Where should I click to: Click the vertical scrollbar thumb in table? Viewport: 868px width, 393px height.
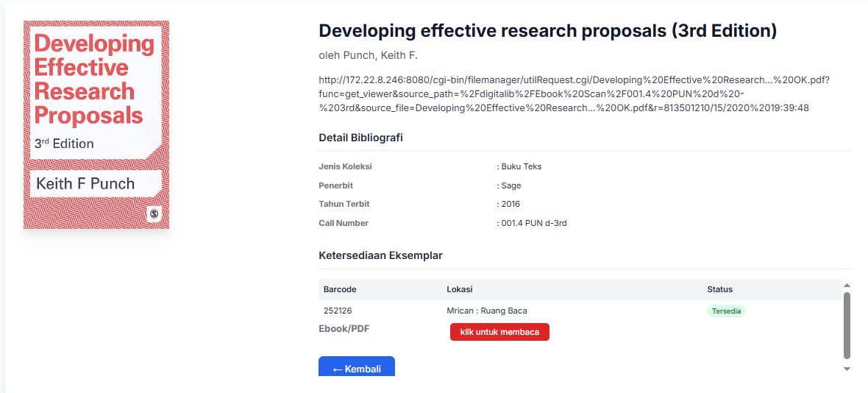(847, 324)
